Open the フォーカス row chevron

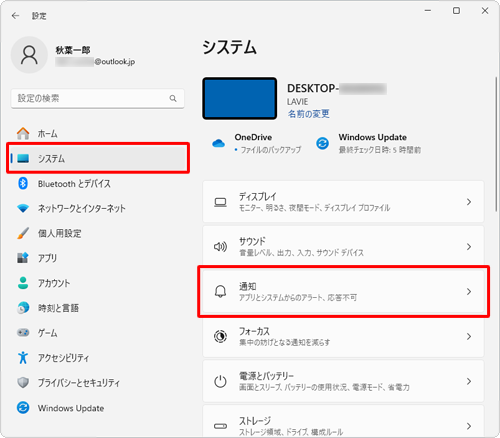469,336
